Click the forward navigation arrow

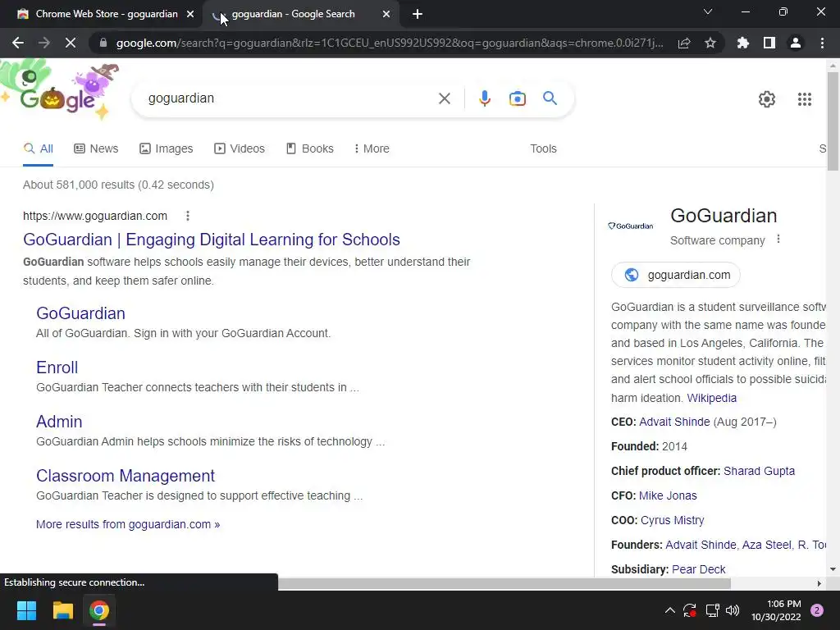(x=44, y=43)
